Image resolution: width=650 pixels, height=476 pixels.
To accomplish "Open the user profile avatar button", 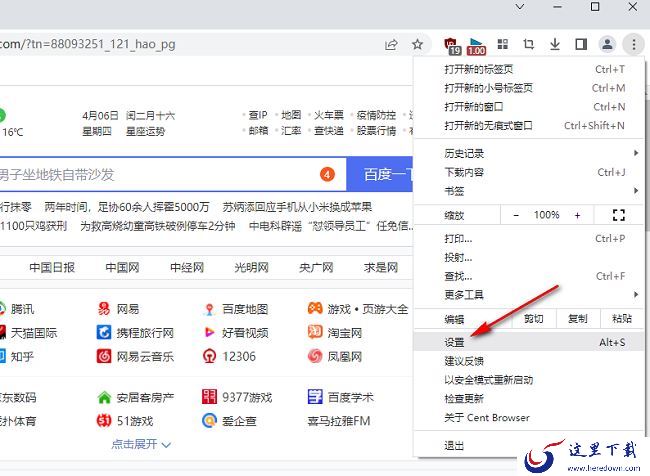I will (607, 44).
